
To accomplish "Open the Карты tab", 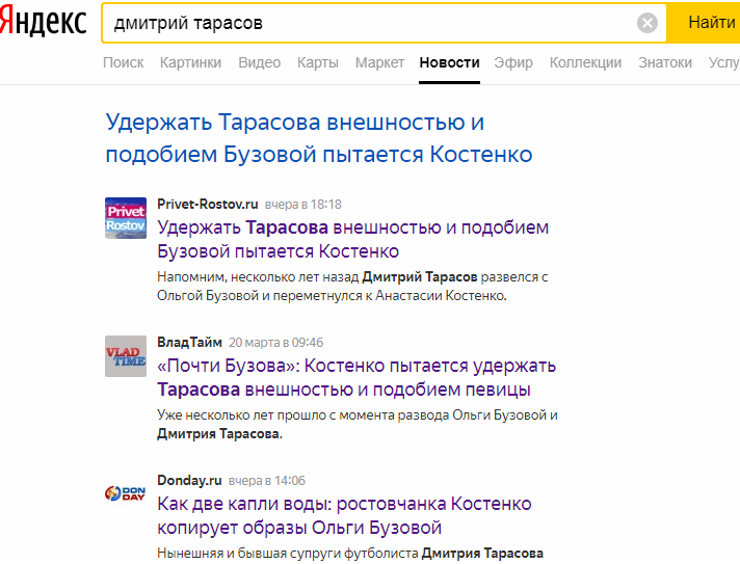I will click(318, 62).
